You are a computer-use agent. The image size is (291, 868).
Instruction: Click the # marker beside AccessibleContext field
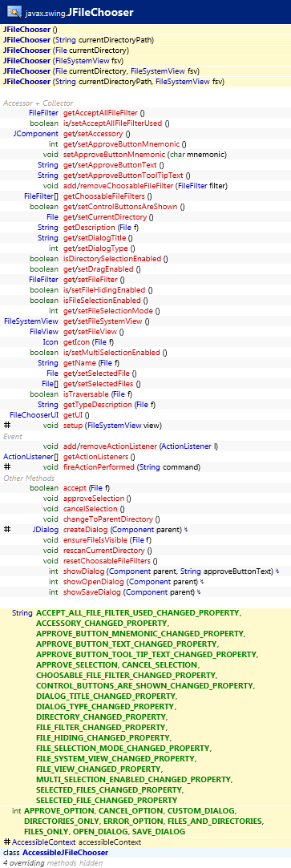[x=7, y=842]
